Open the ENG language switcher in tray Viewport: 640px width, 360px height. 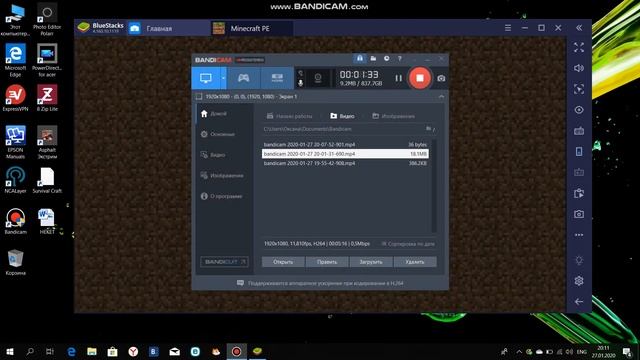(x=582, y=352)
